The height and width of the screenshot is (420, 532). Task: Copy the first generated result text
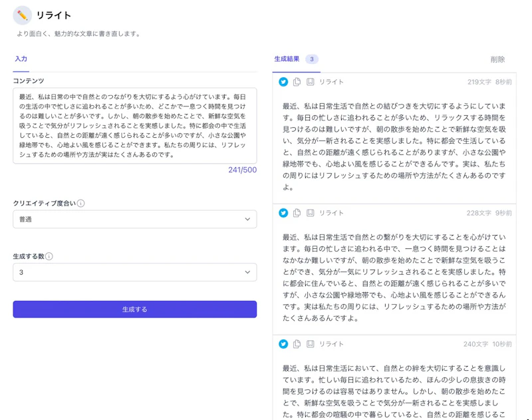pos(297,82)
